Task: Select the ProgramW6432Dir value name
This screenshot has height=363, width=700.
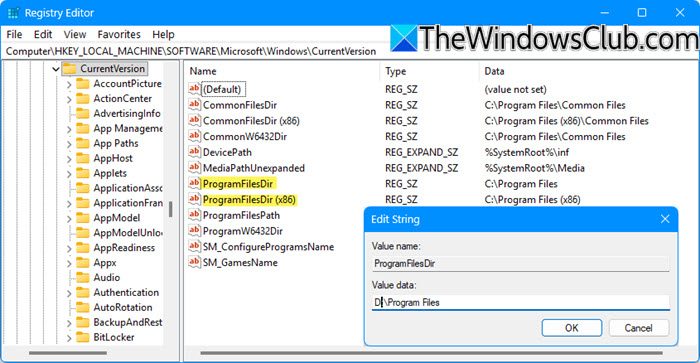Action: (242, 231)
